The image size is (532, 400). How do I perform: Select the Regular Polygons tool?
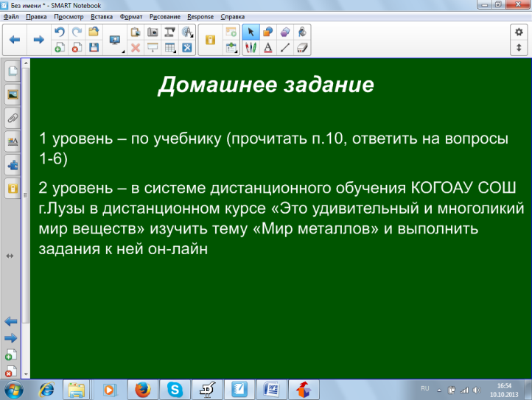click(285, 32)
